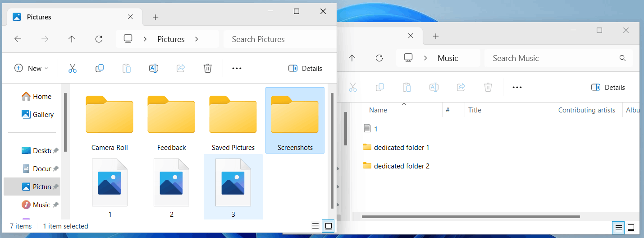Click the search magnifier in Music window
The width and height of the screenshot is (644, 238).
pos(622,58)
